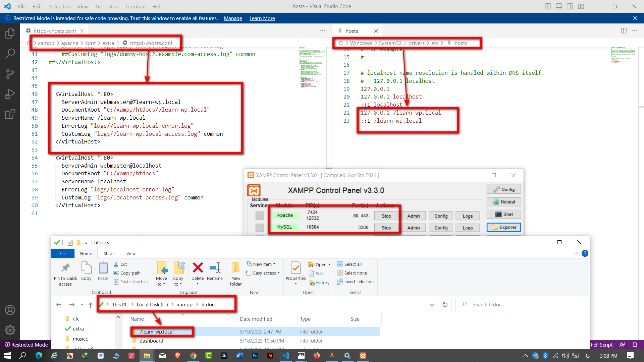Switch to httpd-vhosts.conf editor tab
The width and height of the screenshot is (644, 362).
[55, 31]
